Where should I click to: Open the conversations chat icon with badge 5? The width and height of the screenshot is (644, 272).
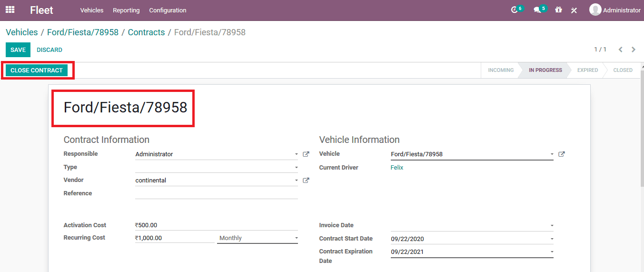[540, 10]
